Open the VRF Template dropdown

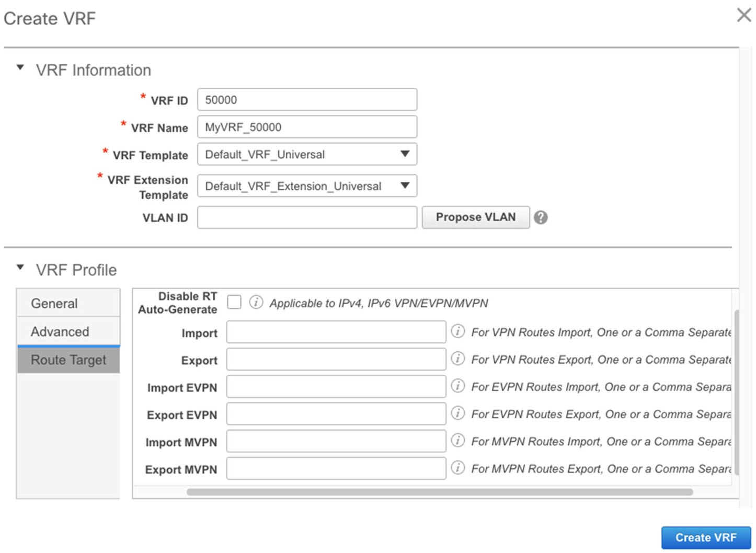tap(404, 154)
